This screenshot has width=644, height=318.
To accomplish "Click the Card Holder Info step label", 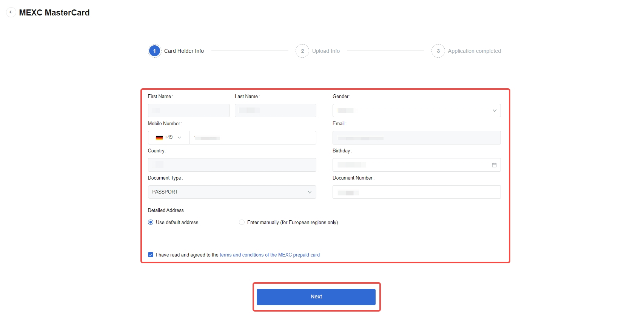I will (x=184, y=51).
